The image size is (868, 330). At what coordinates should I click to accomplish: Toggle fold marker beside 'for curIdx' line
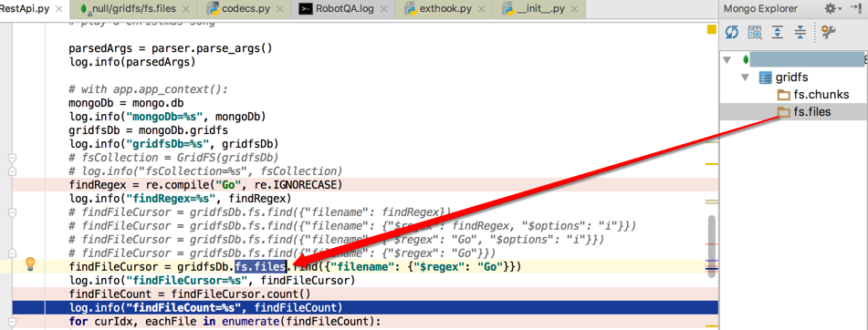coord(12,321)
